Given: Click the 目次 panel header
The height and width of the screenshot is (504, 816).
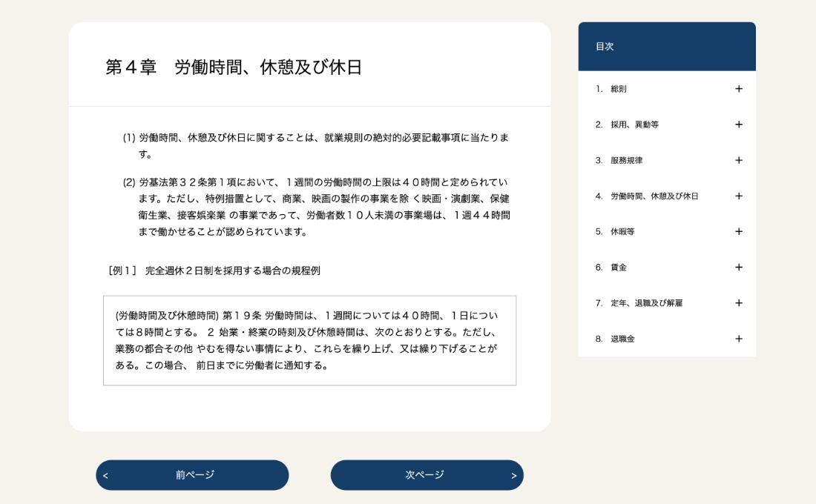Looking at the screenshot, I should (667, 47).
